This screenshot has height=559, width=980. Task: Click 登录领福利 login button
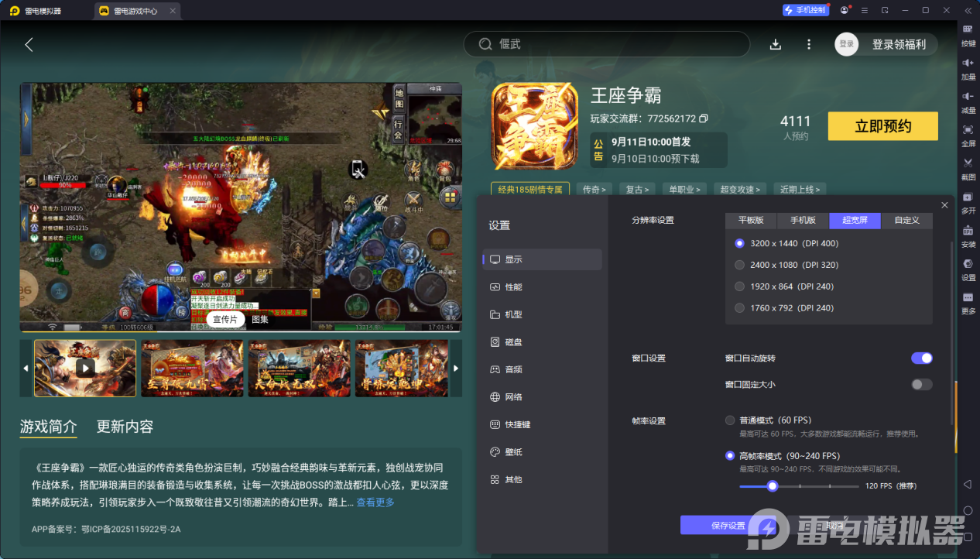click(x=886, y=44)
